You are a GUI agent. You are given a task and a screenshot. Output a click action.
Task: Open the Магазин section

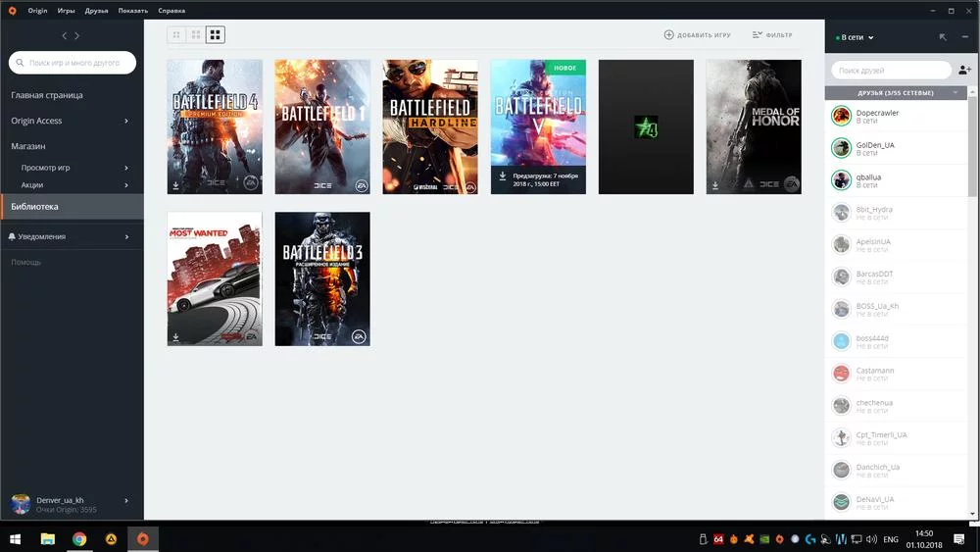[x=28, y=146]
